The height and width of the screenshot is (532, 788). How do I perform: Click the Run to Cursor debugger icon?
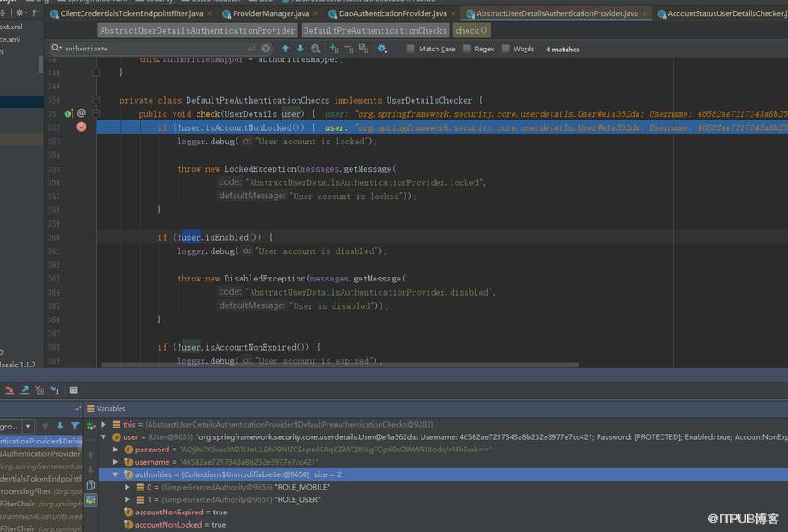55,390
